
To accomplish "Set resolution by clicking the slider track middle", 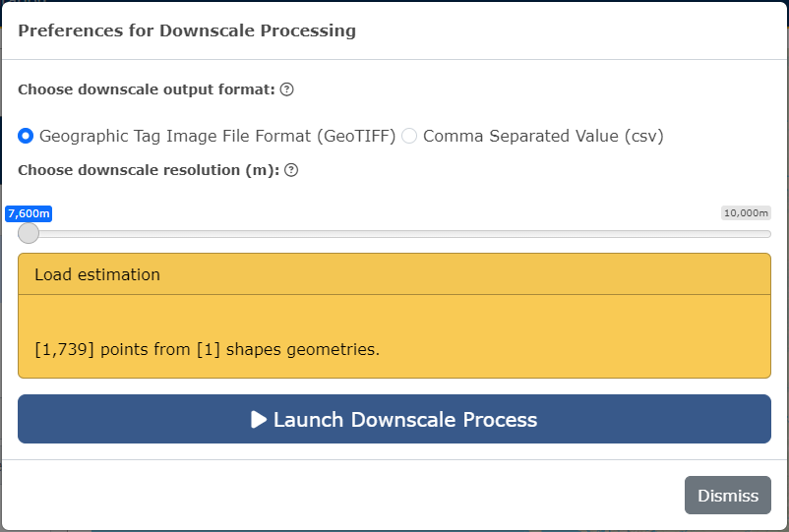I will point(394,234).
